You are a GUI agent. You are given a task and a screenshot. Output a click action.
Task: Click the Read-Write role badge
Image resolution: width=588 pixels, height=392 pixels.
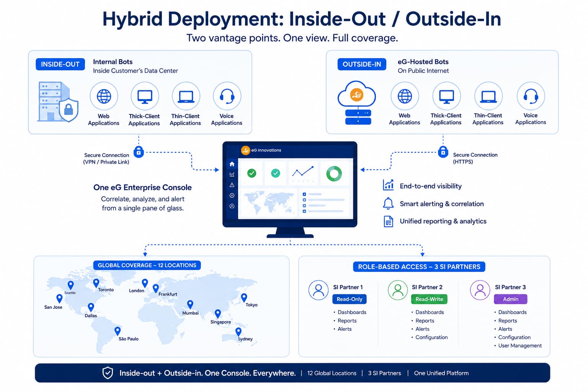429,299
